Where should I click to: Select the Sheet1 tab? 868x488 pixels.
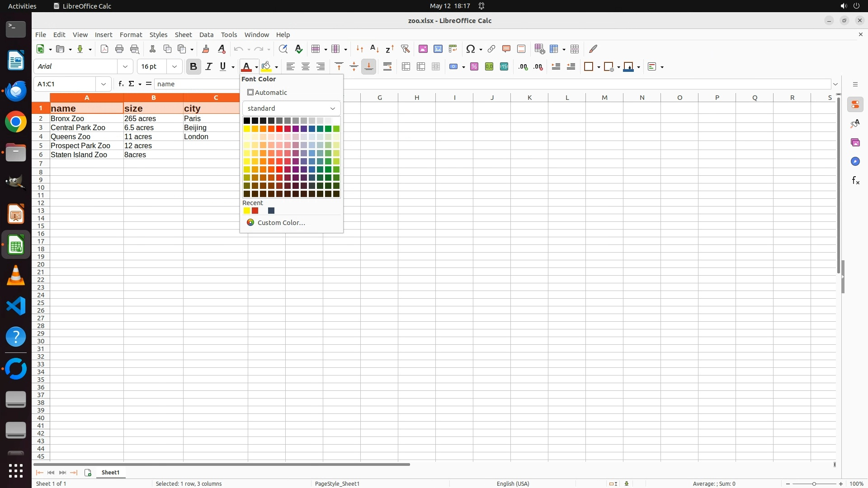click(110, 473)
